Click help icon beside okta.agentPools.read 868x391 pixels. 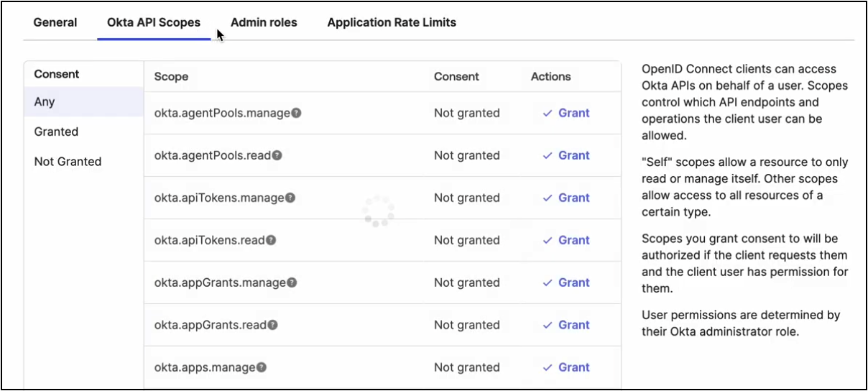(277, 156)
